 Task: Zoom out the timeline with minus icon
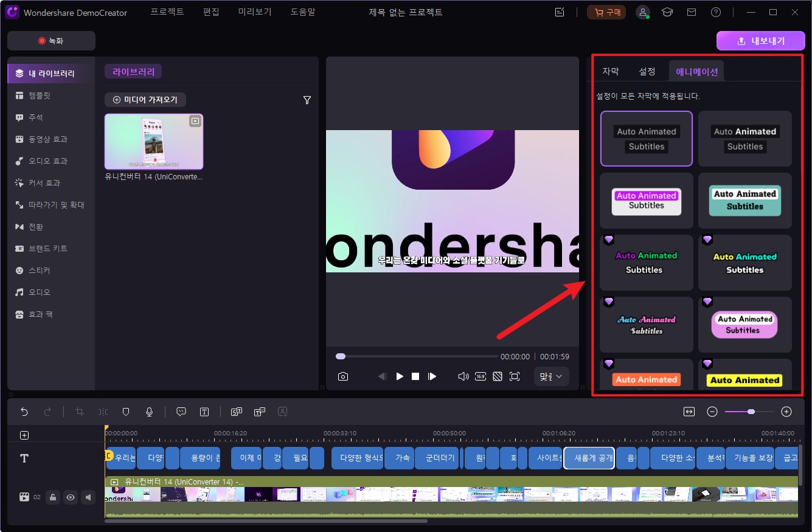pyautogui.click(x=712, y=412)
